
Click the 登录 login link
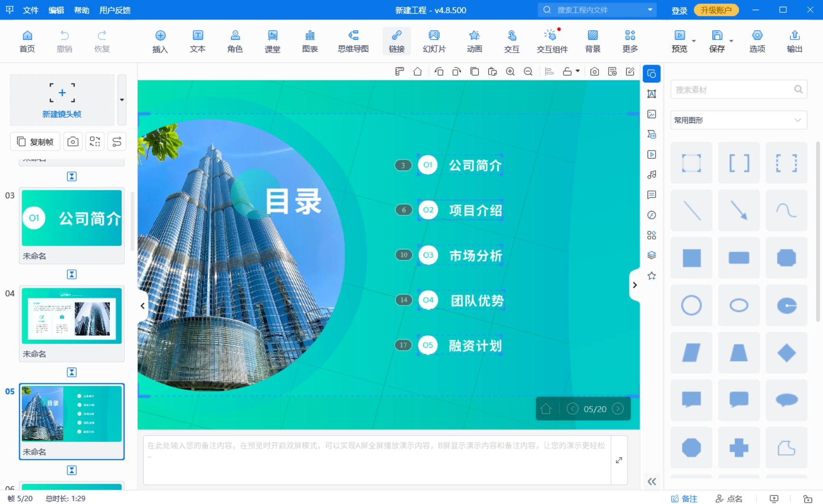[679, 10]
